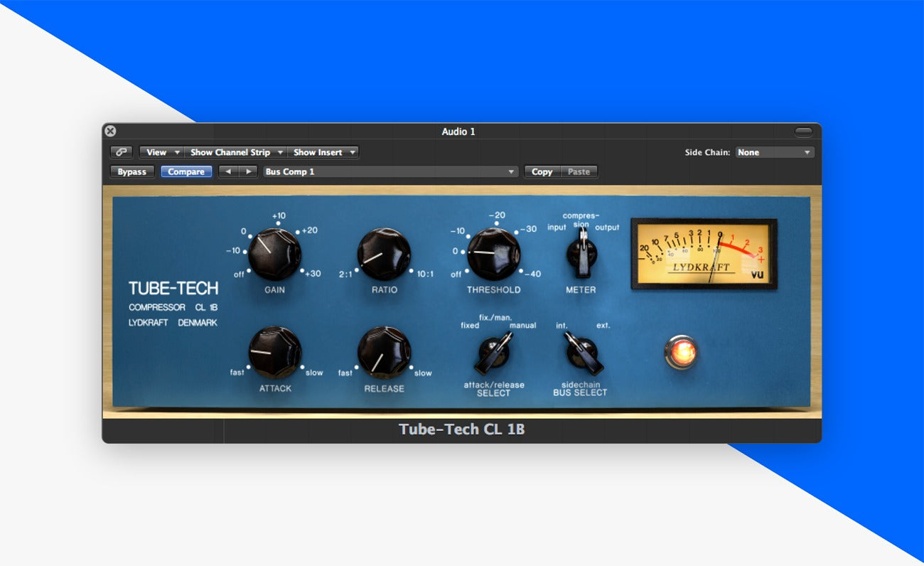The image size is (924, 566).
Task: Click the 'fixed' label above SELECT switch
Action: coord(470,326)
